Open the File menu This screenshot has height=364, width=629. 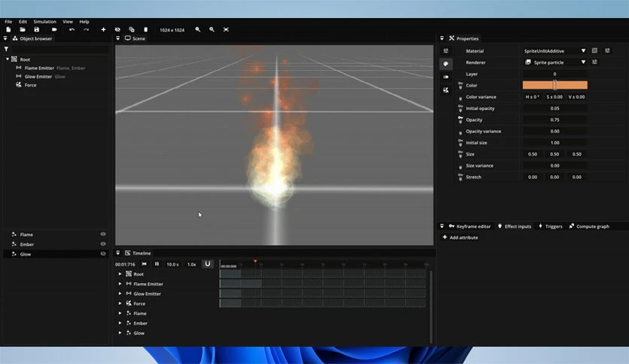pos(8,22)
